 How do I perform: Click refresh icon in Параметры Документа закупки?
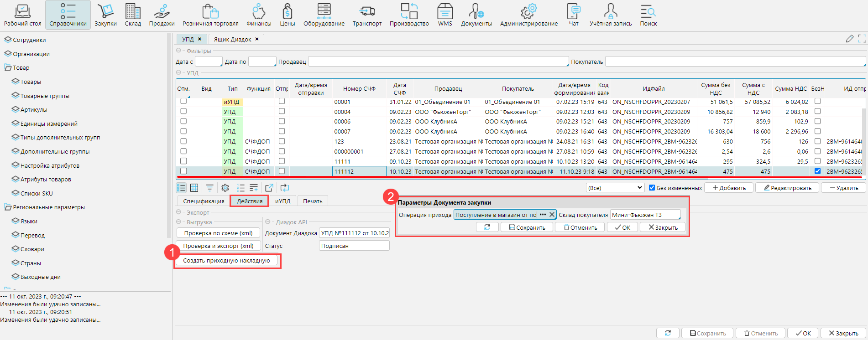pos(487,227)
